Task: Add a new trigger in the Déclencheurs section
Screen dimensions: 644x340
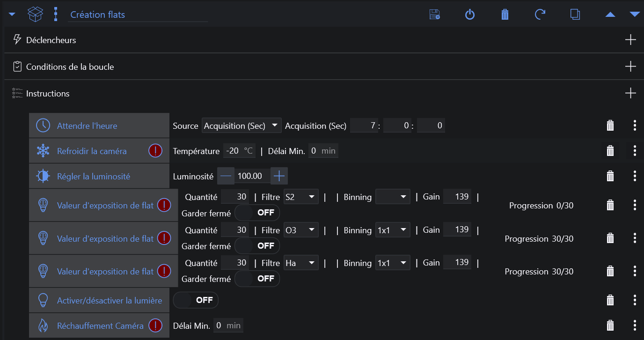Action: (x=630, y=40)
